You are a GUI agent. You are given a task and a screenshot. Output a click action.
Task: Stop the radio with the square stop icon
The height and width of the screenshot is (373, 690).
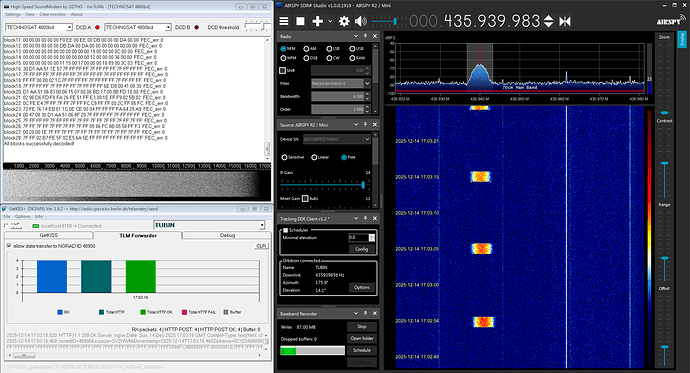[301, 21]
